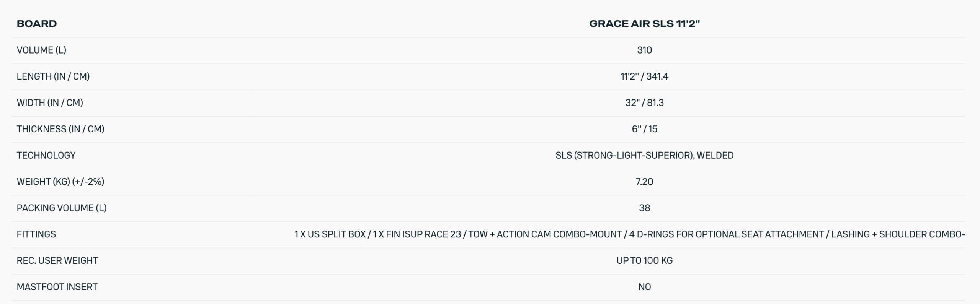Select the VOLUME (L) row label

(41, 50)
